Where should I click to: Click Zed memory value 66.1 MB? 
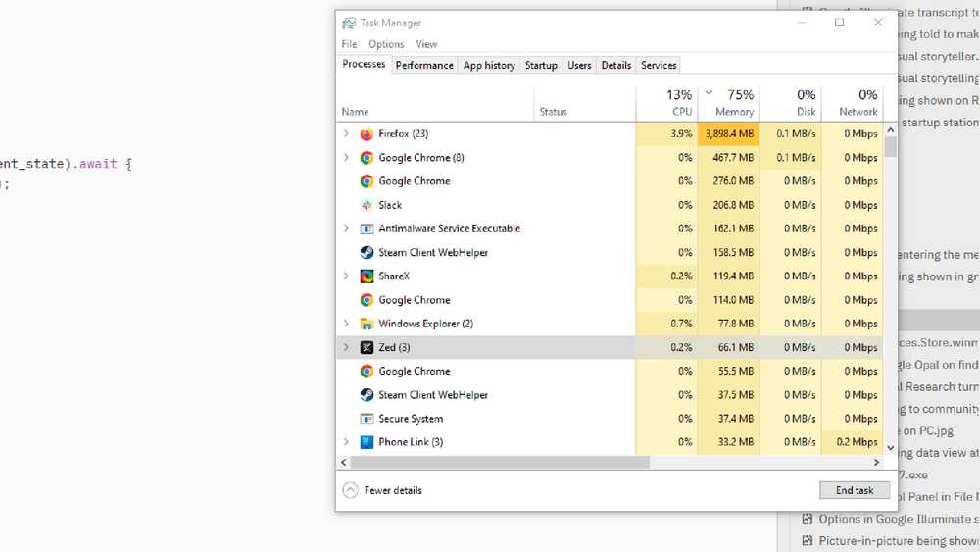click(736, 348)
